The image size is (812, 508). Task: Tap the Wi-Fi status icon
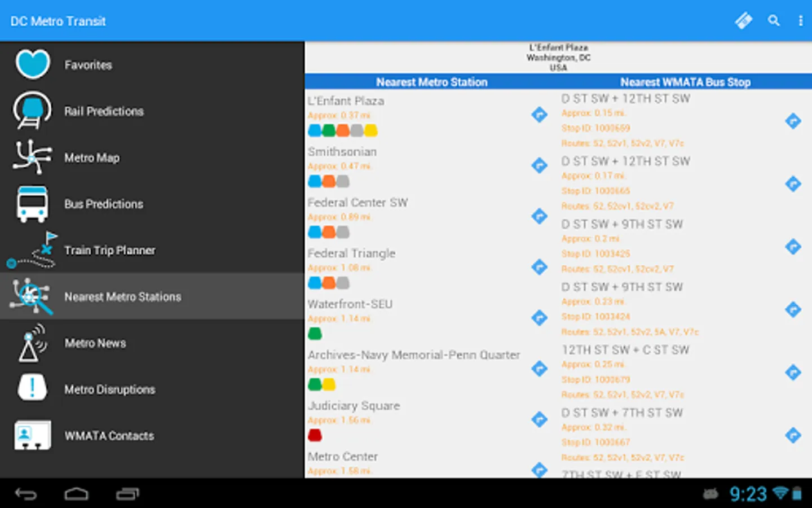click(x=780, y=493)
